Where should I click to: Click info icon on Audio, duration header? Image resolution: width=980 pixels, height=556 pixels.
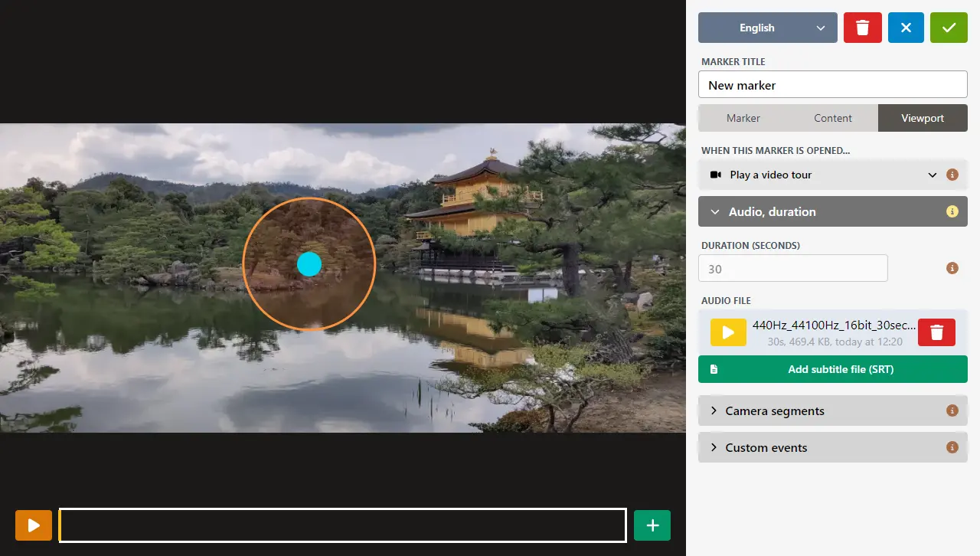click(x=952, y=211)
